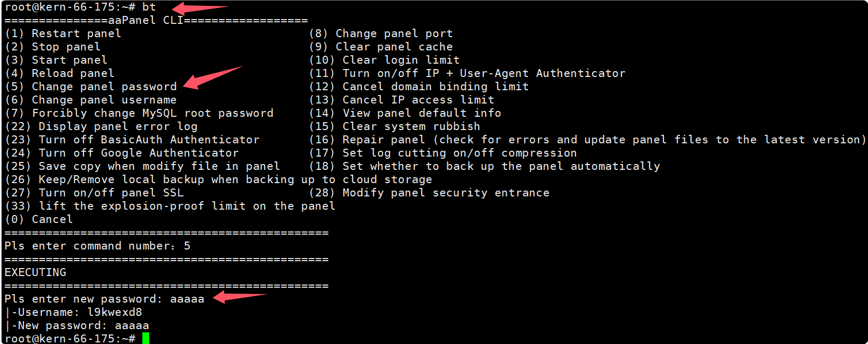Select Forcibly change MySQL root password
The width and height of the screenshot is (868, 344).
(x=139, y=113)
